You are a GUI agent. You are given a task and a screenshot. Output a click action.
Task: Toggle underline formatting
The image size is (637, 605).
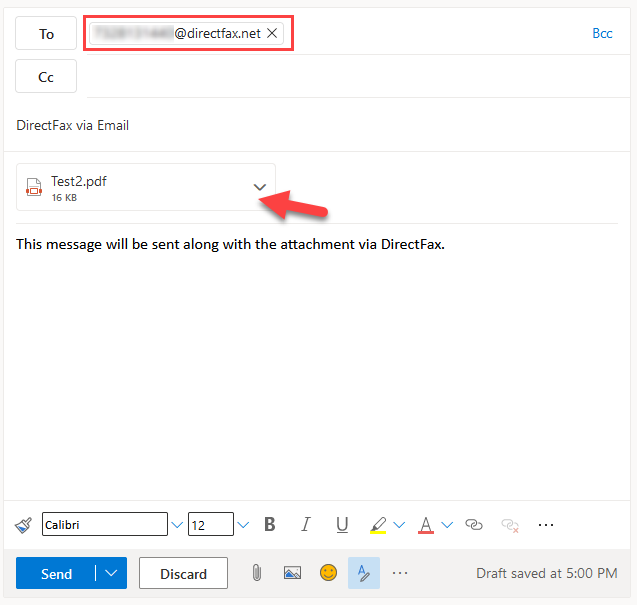pyautogui.click(x=342, y=524)
